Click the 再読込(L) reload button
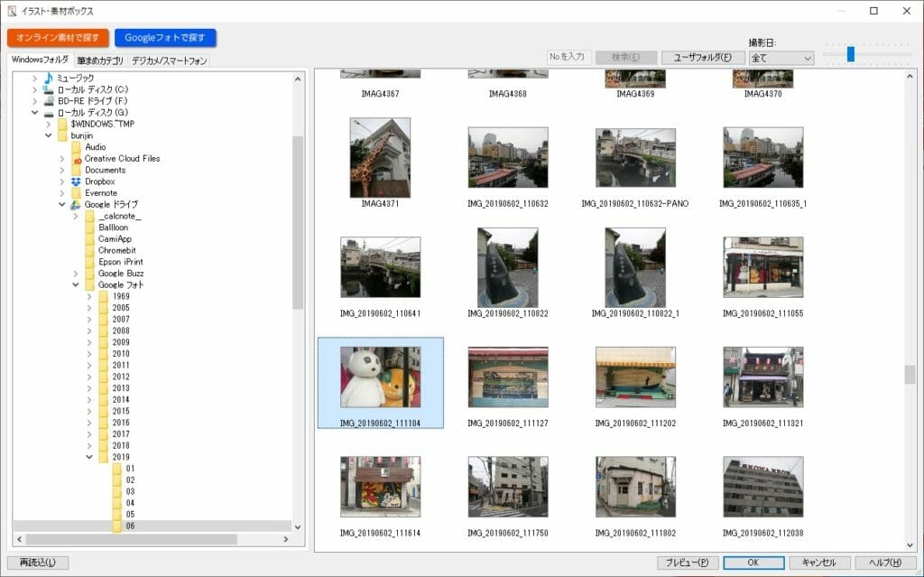The width and height of the screenshot is (924, 577). coord(38,563)
